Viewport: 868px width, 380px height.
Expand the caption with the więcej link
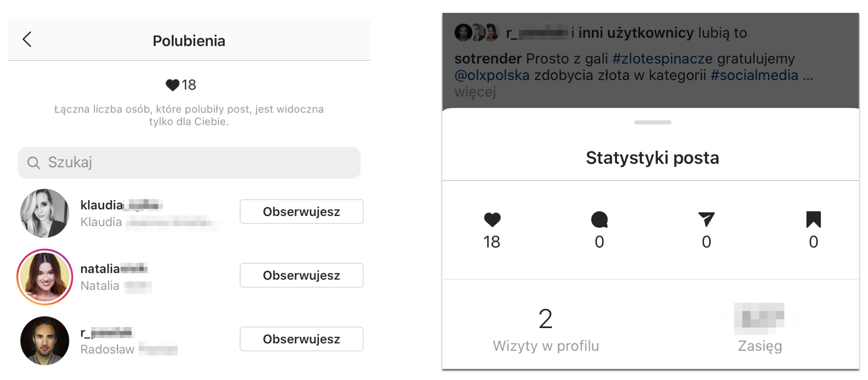click(x=475, y=92)
